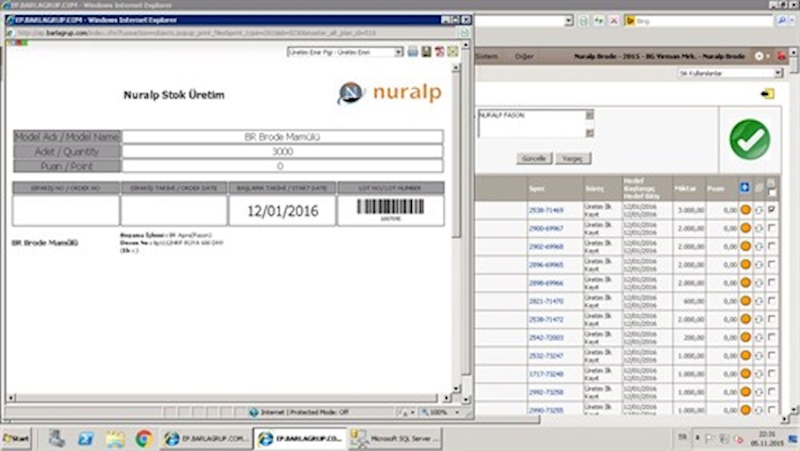The image size is (800, 451).
Task: Open order link 2538-71469
Action: click(x=546, y=210)
